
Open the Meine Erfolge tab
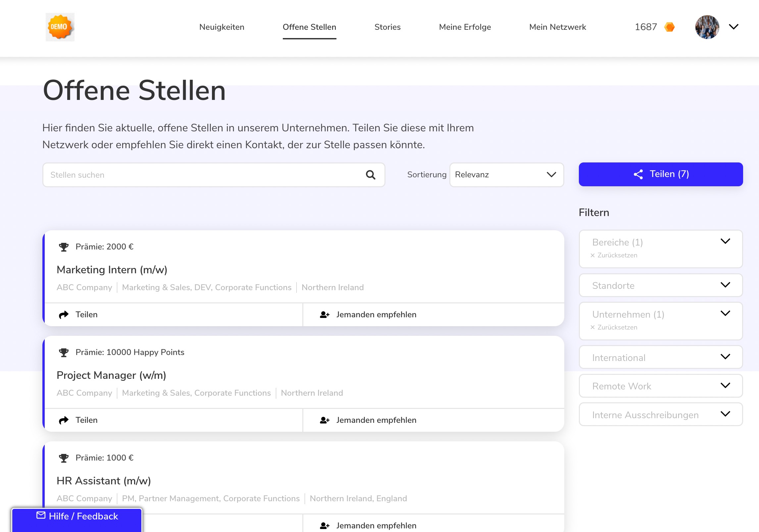pos(465,27)
